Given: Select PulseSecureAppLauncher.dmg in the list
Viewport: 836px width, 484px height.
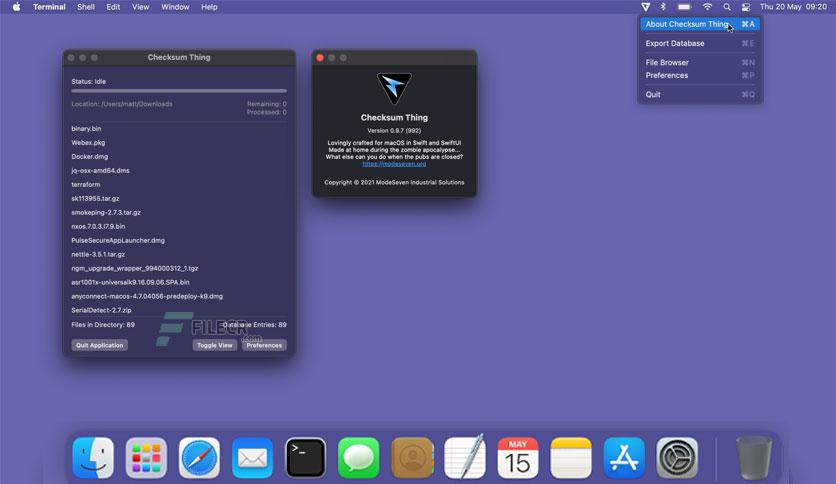Looking at the screenshot, I should pos(179,240).
